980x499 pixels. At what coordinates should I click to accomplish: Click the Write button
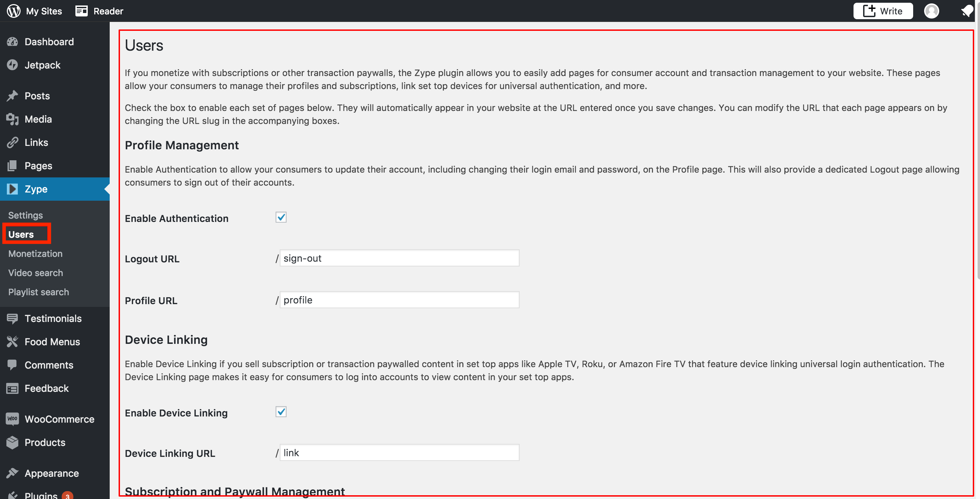click(x=883, y=11)
